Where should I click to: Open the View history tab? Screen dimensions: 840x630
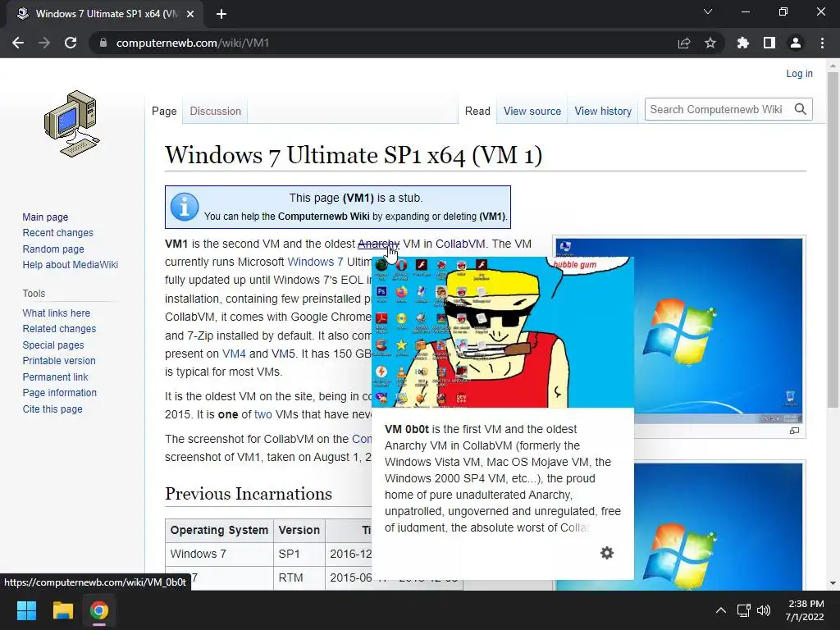pos(603,111)
